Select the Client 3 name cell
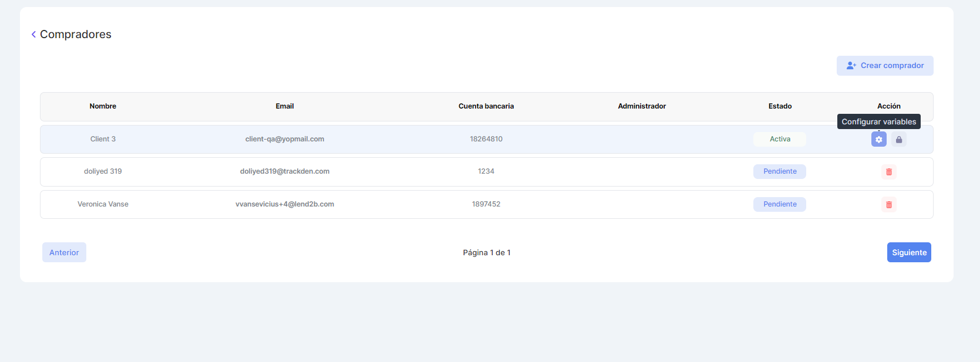Viewport: 980px width, 362px height. click(103, 139)
